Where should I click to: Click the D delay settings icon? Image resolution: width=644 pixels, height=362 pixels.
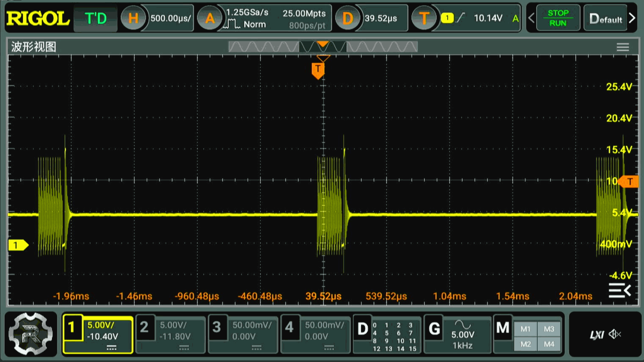tap(347, 18)
